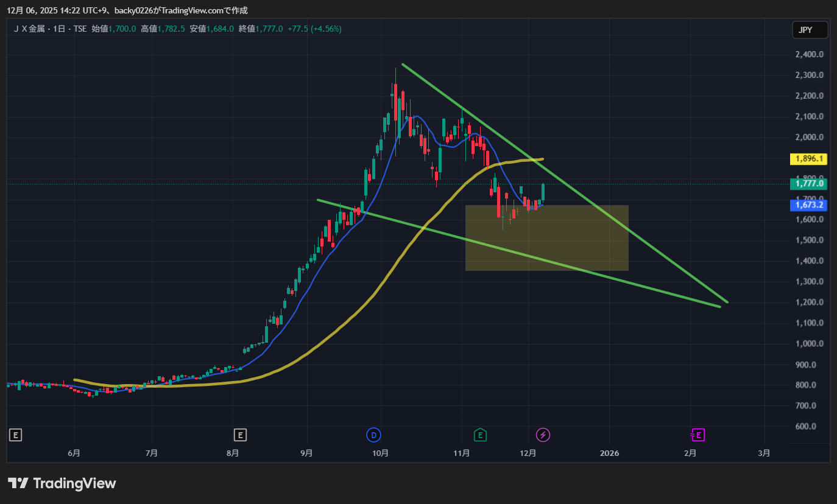Click the 2,400.0 price scale label

[809, 55]
